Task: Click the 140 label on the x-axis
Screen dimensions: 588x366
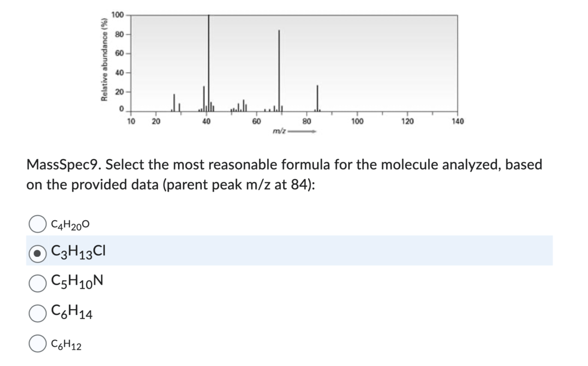Action: click(458, 121)
